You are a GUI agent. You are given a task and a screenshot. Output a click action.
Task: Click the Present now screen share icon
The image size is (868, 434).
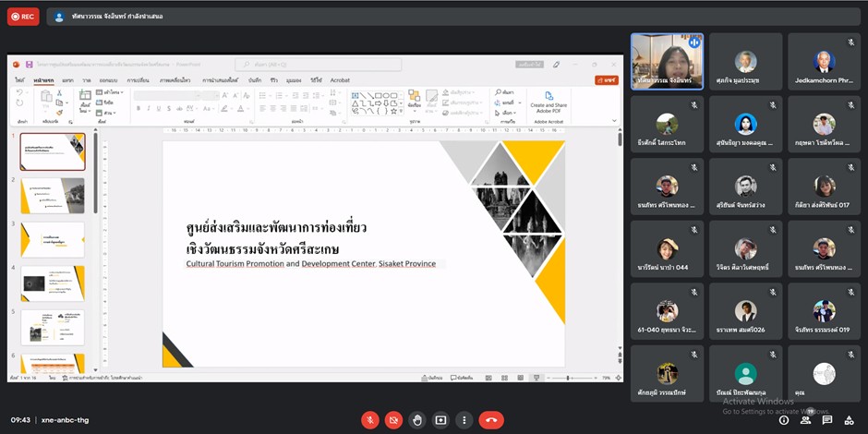440,420
